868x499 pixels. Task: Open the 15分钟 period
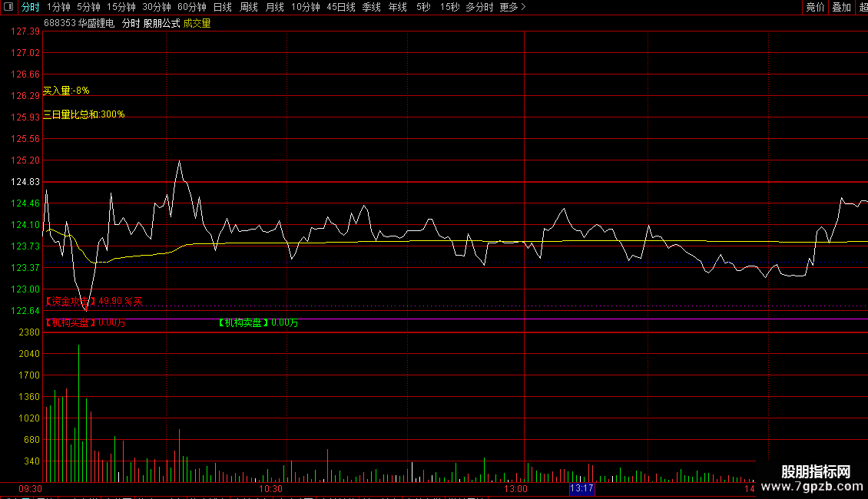[x=121, y=7]
